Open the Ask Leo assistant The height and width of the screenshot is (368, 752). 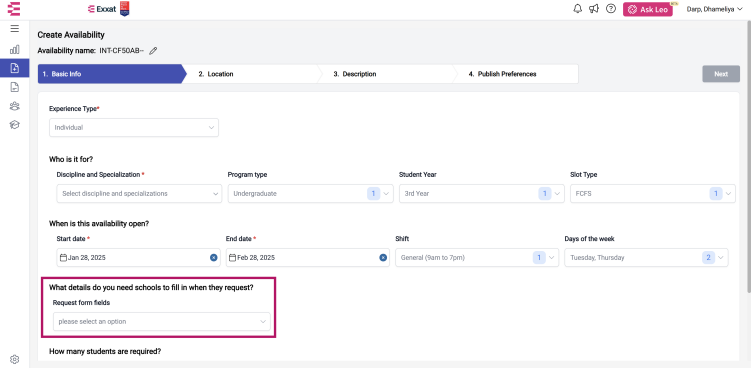click(x=647, y=10)
